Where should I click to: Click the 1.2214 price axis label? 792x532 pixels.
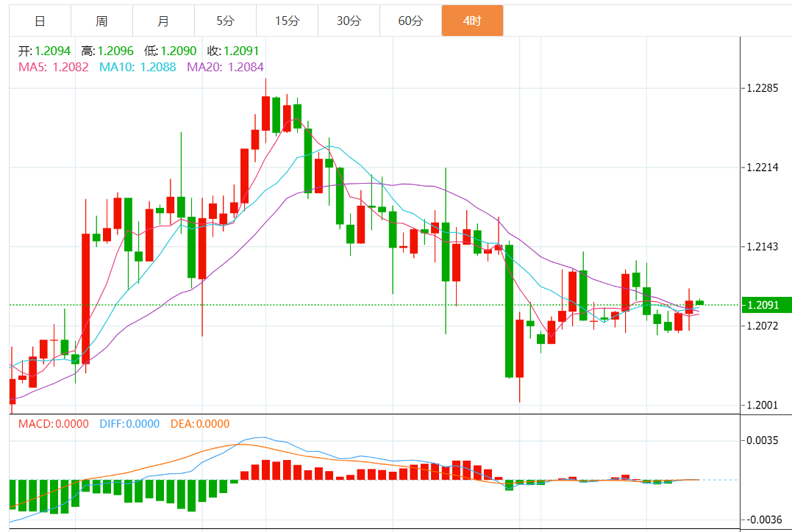pos(762,168)
